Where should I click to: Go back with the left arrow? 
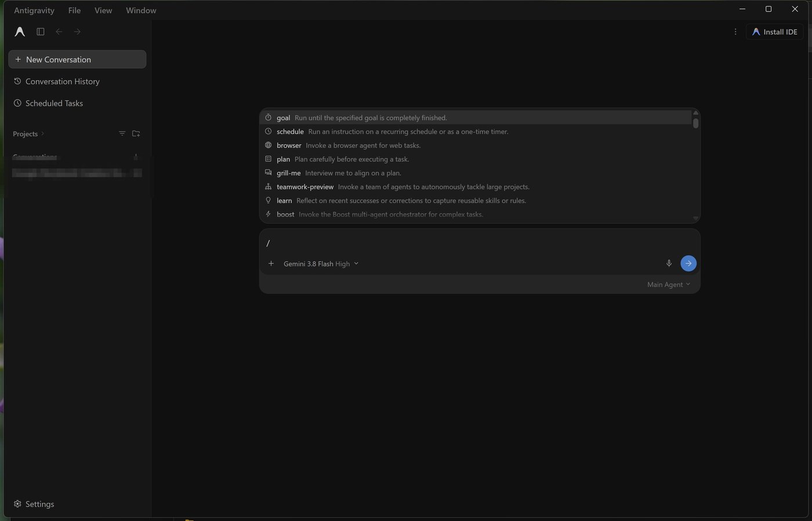(x=59, y=32)
